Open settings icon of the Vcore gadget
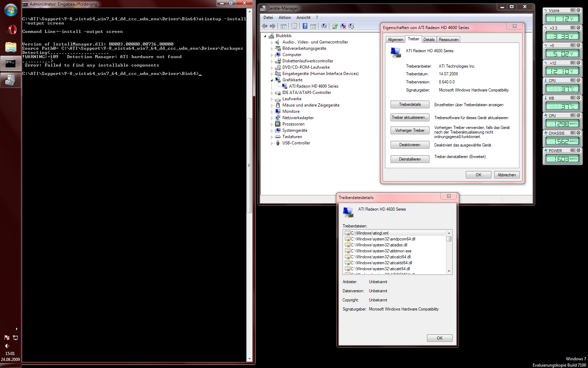This screenshot has height=368, width=588. (x=573, y=10)
